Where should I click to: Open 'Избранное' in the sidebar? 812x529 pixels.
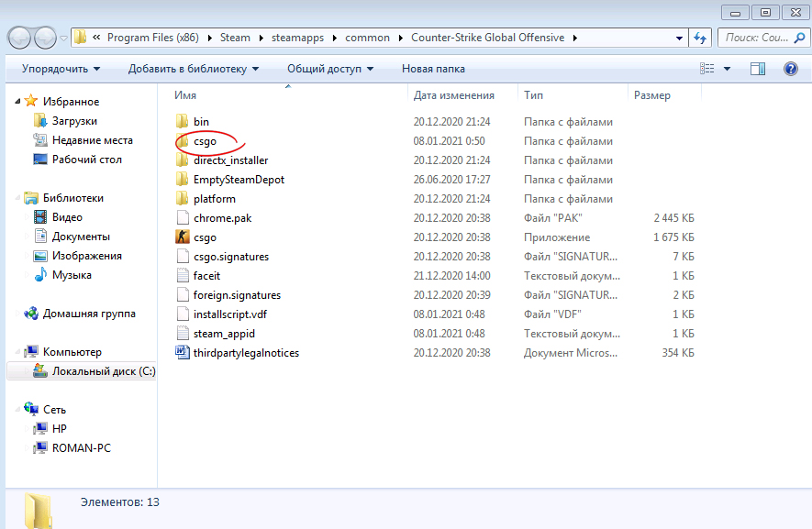71,102
